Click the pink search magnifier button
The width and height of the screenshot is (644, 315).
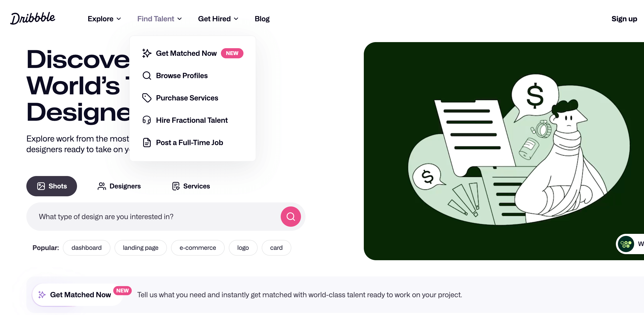[291, 217]
